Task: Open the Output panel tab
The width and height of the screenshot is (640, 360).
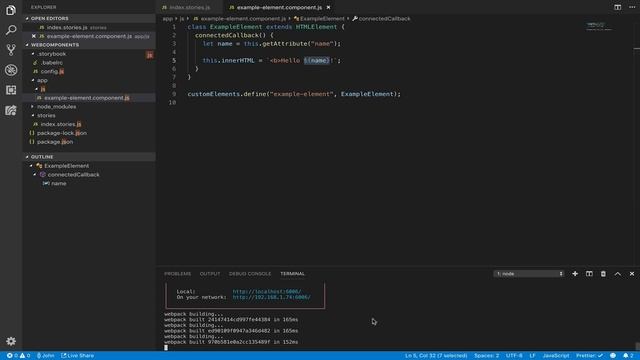Action: [210, 273]
